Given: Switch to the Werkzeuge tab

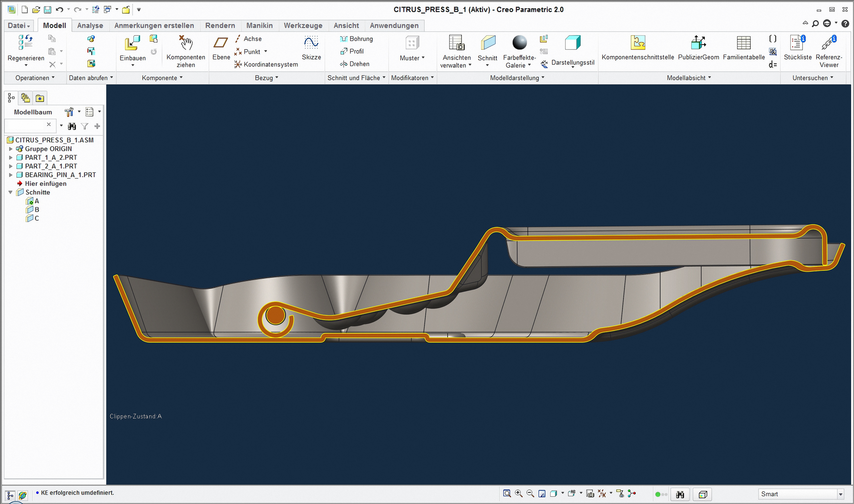Looking at the screenshot, I should [x=303, y=25].
